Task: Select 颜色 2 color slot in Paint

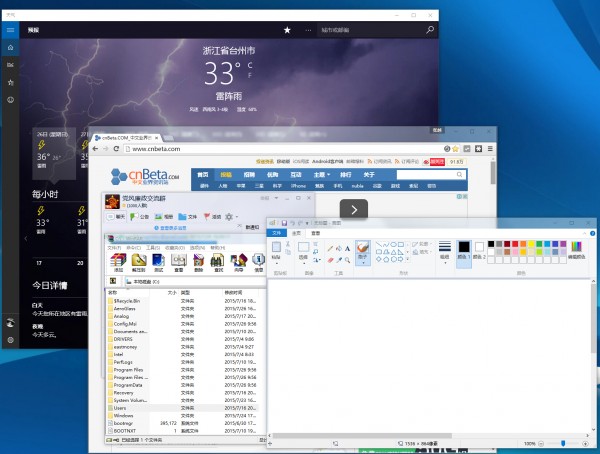Action: (x=481, y=249)
